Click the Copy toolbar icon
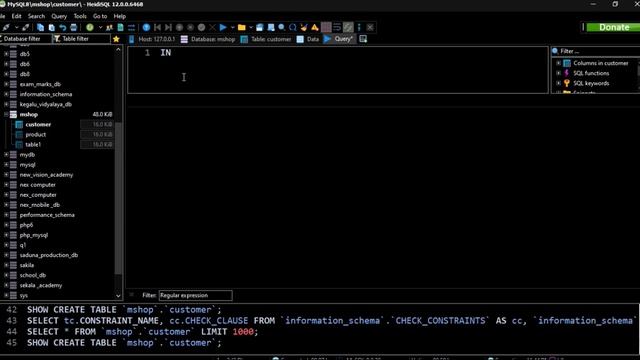The width and height of the screenshot is (640, 360). click(40, 27)
